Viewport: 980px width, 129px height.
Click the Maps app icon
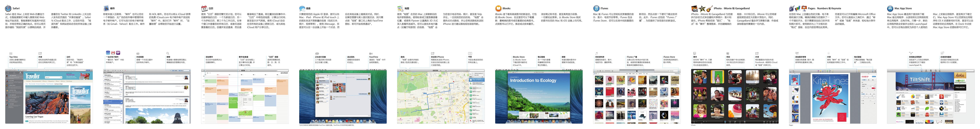click(400, 8)
